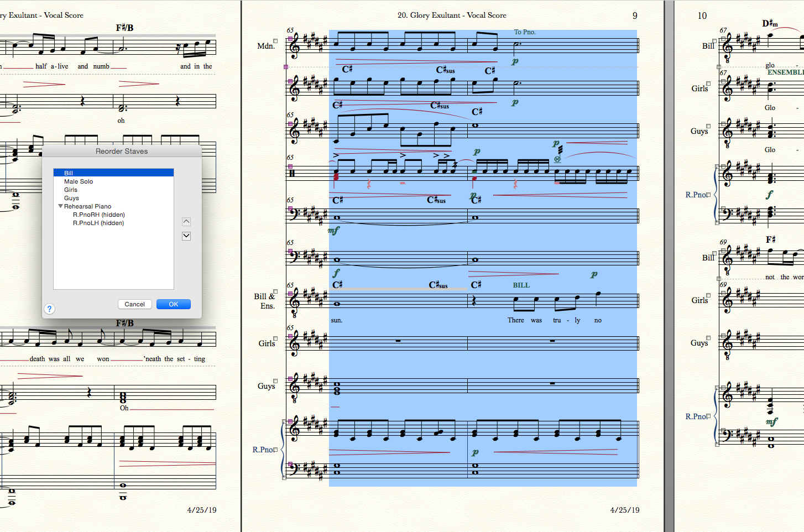Image resolution: width=804 pixels, height=532 pixels.
Task: Click the 'To Pno.' text marking
Action: (x=525, y=32)
